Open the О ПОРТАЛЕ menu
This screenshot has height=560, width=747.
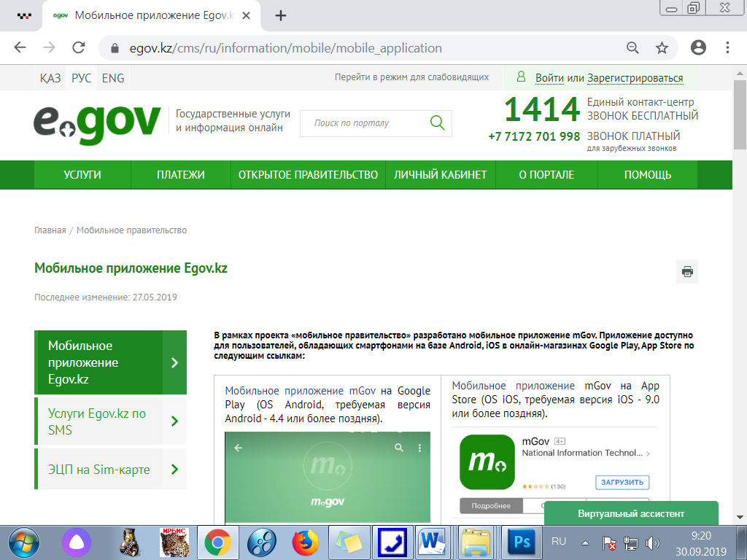click(546, 175)
